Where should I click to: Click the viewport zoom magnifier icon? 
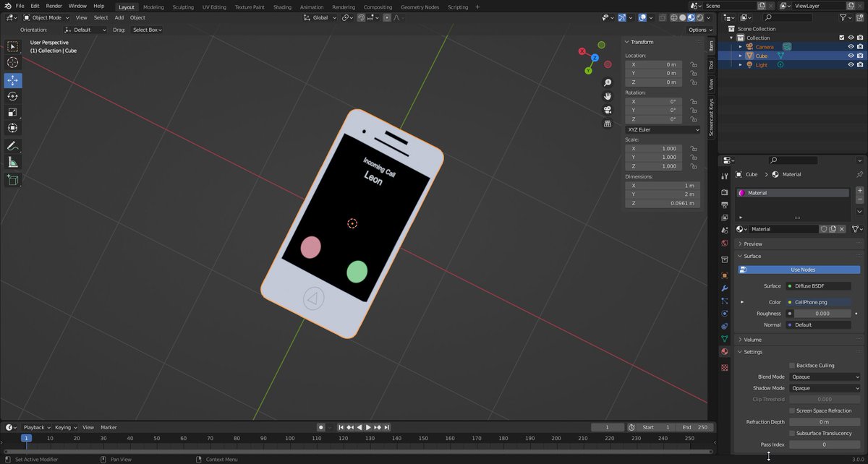tap(608, 82)
